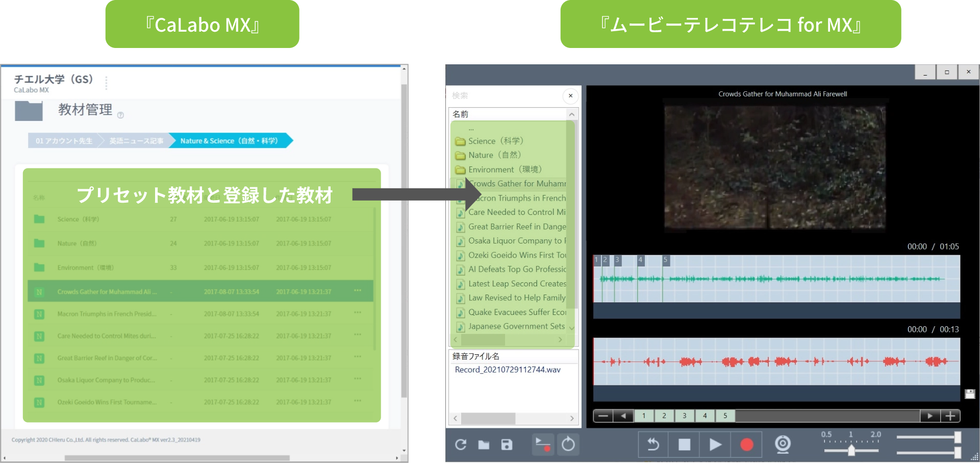
Task: Toggle the loop playback circular arrow button
Action: 568,445
